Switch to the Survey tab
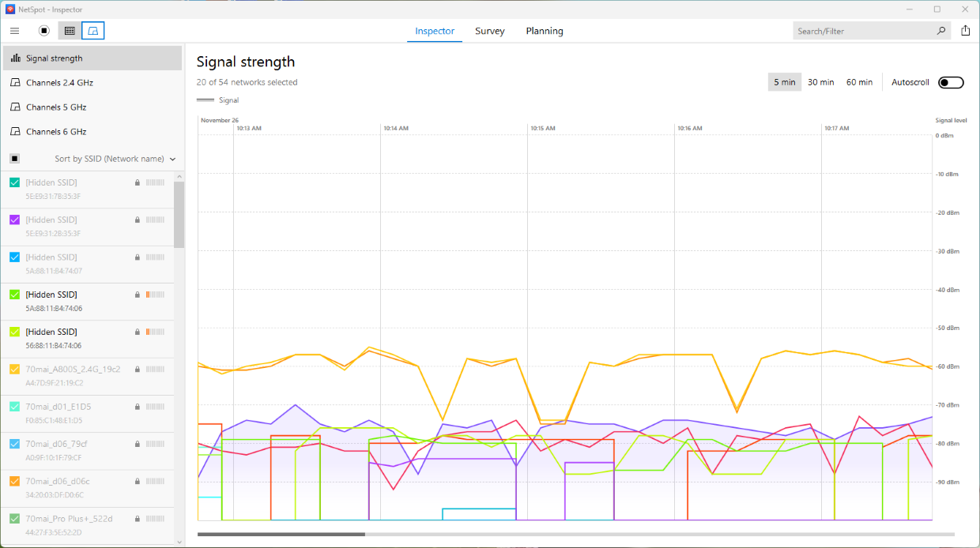This screenshot has width=980, height=548. coord(490,31)
